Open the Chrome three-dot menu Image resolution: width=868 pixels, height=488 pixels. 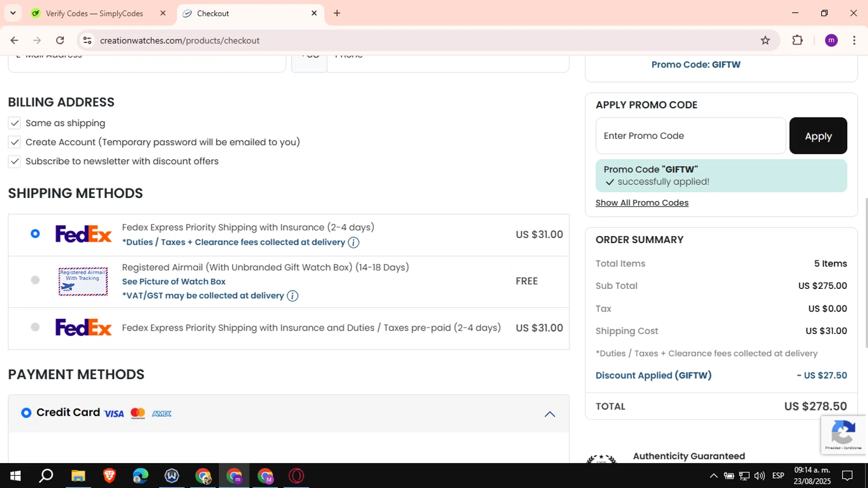tap(854, 41)
